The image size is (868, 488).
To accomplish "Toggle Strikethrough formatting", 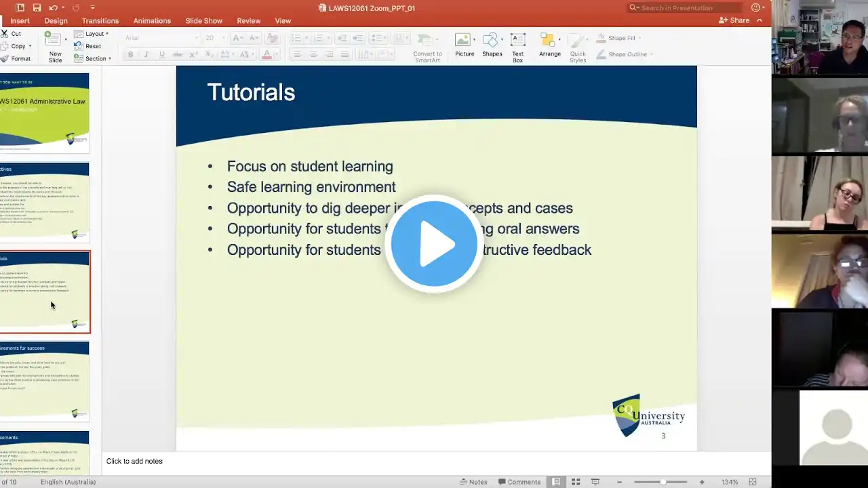I will pyautogui.click(x=178, y=54).
